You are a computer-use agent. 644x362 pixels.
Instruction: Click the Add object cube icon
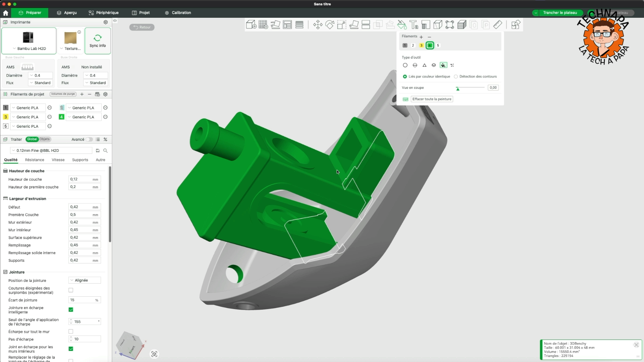coord(251,24)
